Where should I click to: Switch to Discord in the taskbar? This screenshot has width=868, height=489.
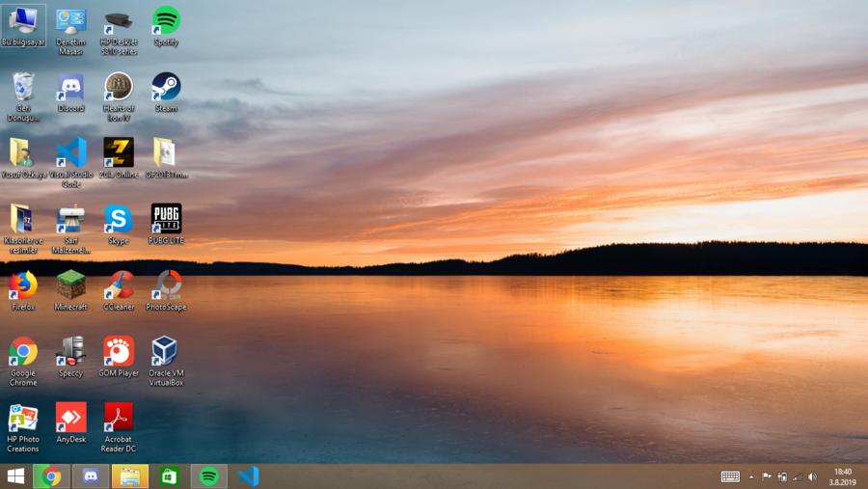91,476
